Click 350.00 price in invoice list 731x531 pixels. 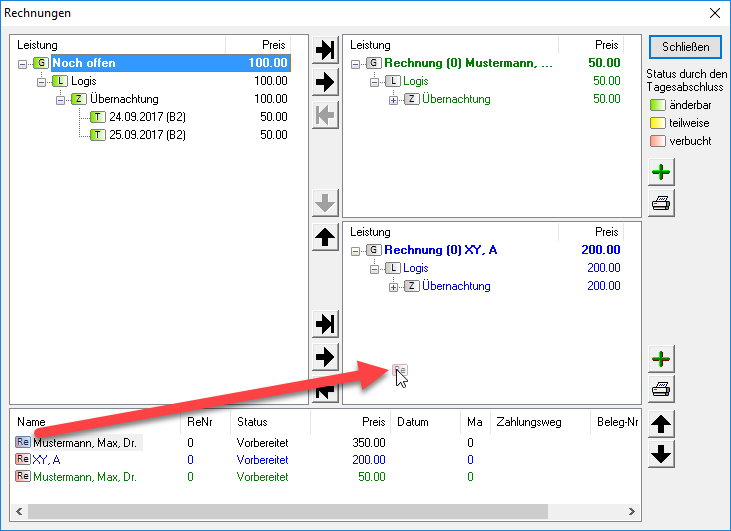tap(369, 442)
